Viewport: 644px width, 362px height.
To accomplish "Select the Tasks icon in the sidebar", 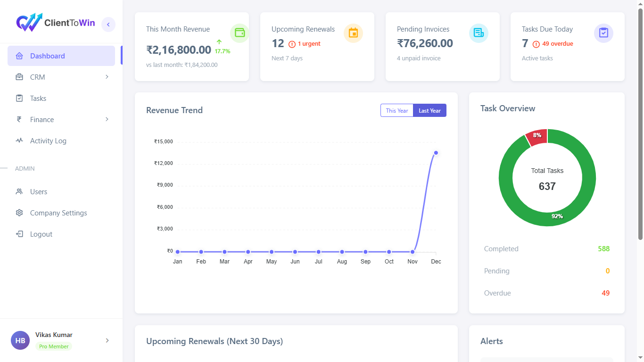I will pos(19,98).
